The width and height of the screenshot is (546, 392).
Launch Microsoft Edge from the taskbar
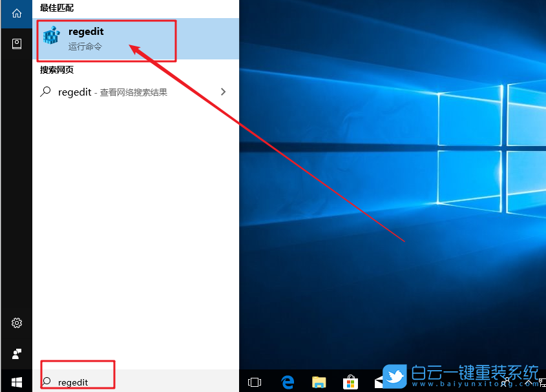click(x=288, y=381)
